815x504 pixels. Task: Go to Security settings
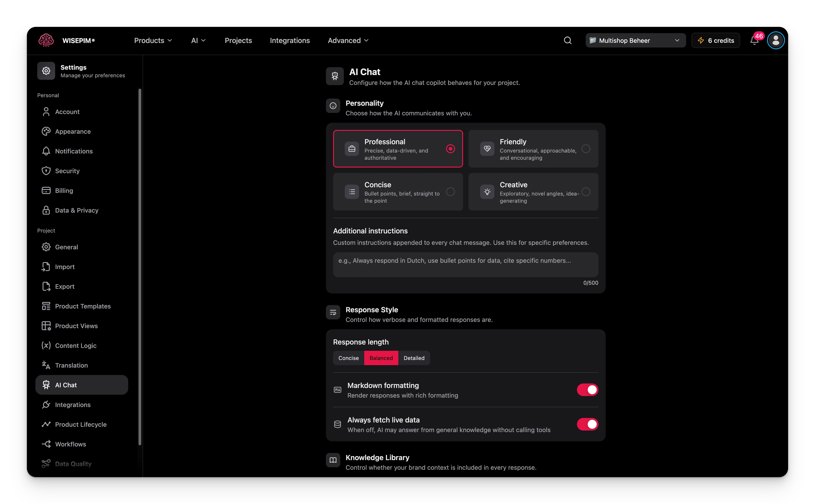coord(82,171)
